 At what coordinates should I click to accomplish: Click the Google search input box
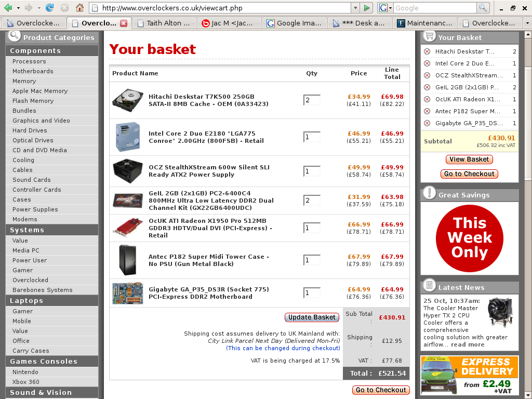pyautogui.click(x=435, y=8)
